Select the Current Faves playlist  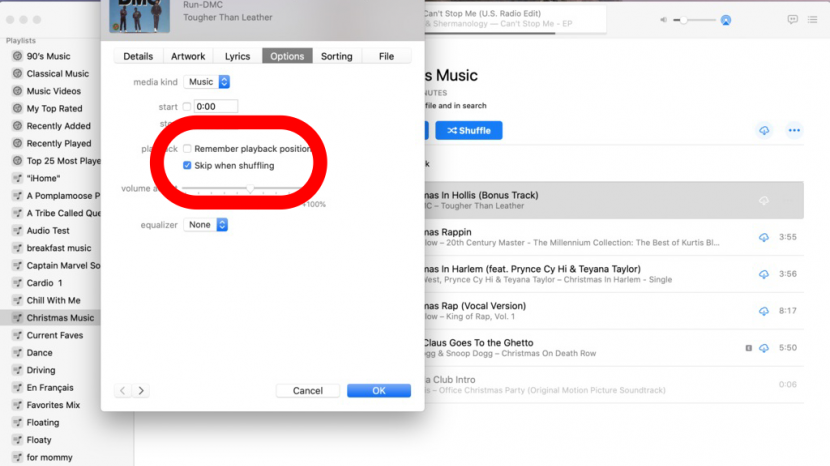[55, 335]
